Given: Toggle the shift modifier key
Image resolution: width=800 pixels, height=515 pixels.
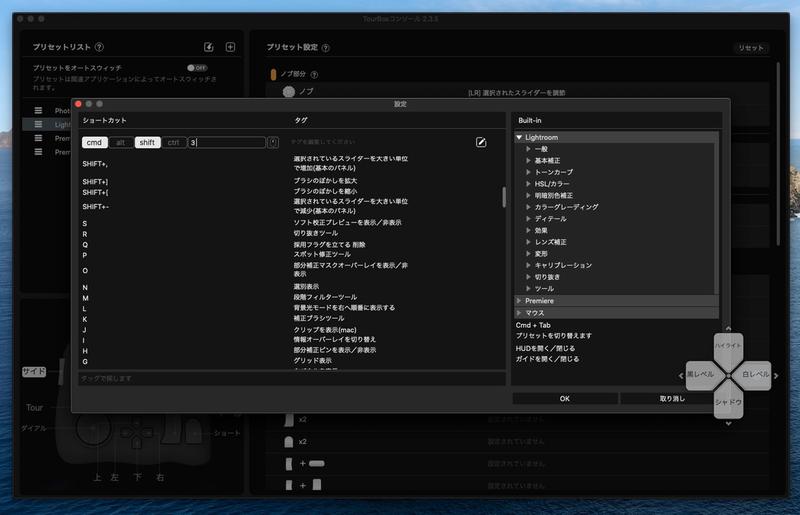Looking at the screenshot, I should click(x=147, y=142).
